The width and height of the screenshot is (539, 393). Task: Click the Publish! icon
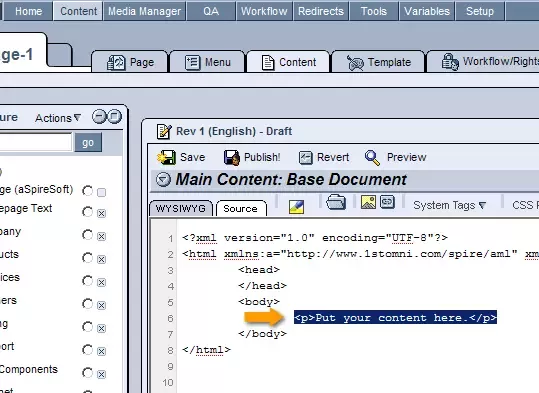(x=232, y=157)
